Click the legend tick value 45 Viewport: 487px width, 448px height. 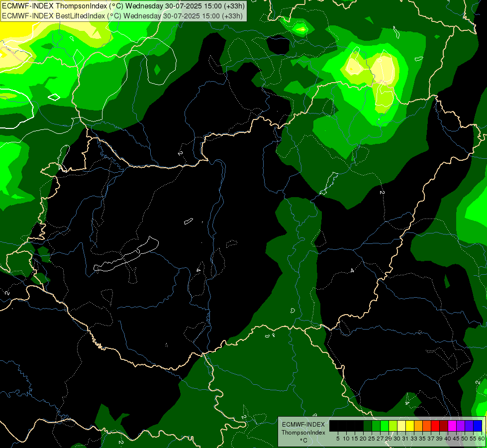tap(456, 439)
